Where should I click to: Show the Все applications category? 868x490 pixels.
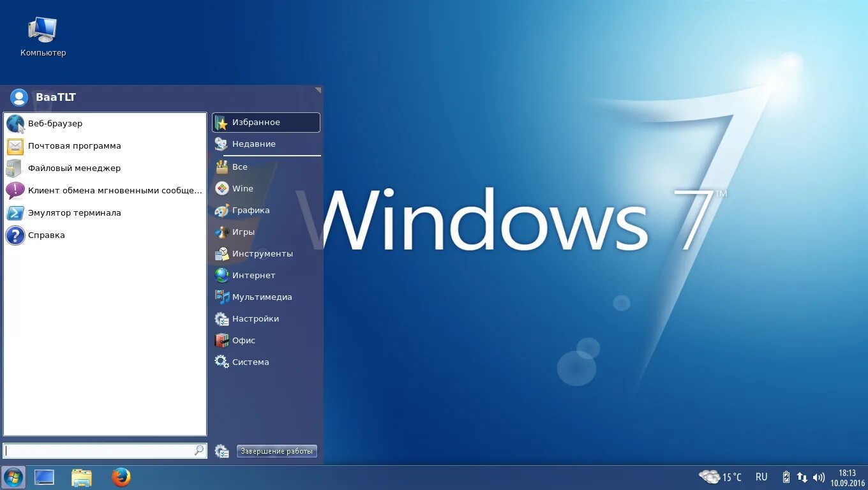point(266,167)
